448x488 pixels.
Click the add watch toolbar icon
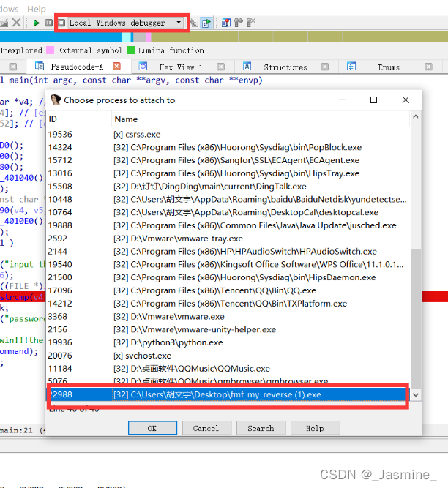239,23
